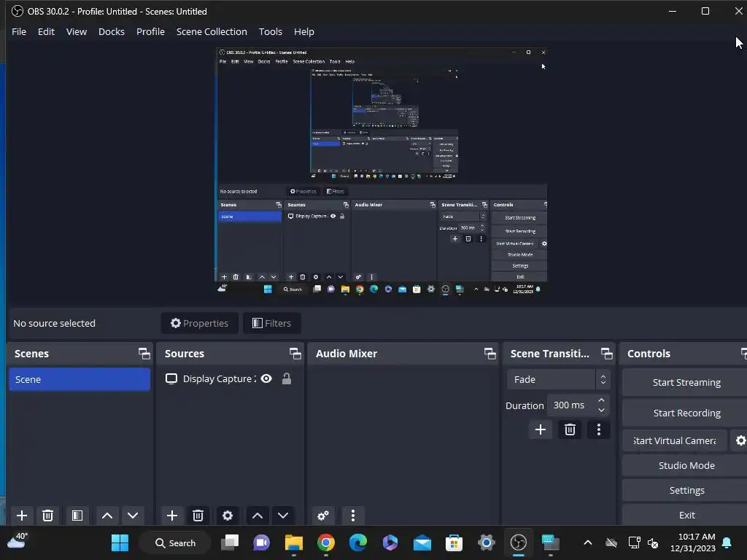
Task: Open Google Chrome from the taskbar
Action: point(326,542)
